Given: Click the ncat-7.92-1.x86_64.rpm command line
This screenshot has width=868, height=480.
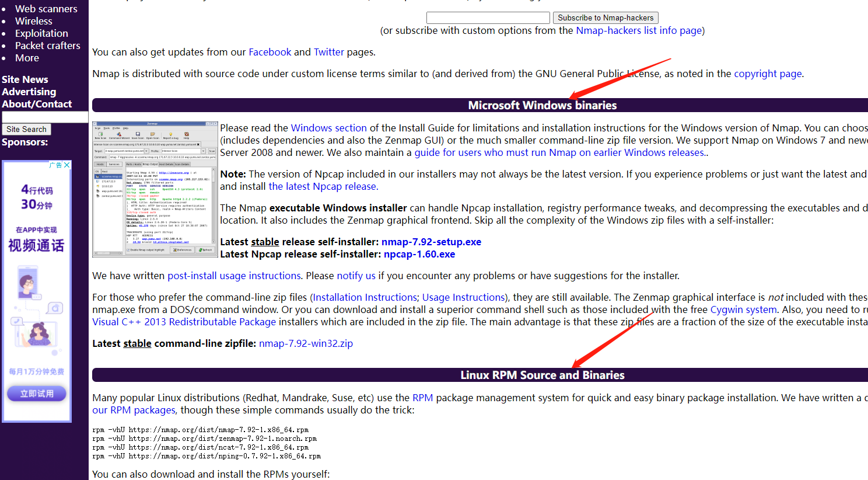Looking at the screenshot, I should [x=200, y=447].
